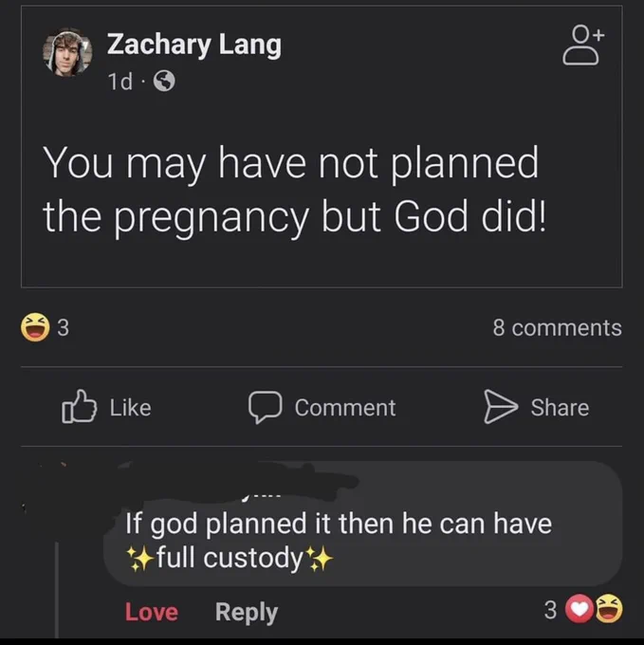View the laughing reaction on the post
Image resolution: width=644 pixels, height=645 pixels.
pos(35,327)
